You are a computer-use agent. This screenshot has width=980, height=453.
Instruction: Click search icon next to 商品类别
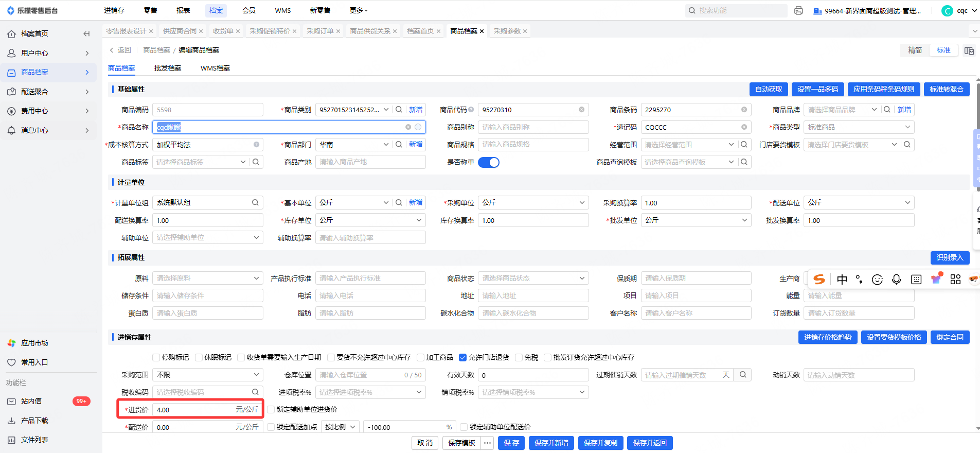(399, 110)
